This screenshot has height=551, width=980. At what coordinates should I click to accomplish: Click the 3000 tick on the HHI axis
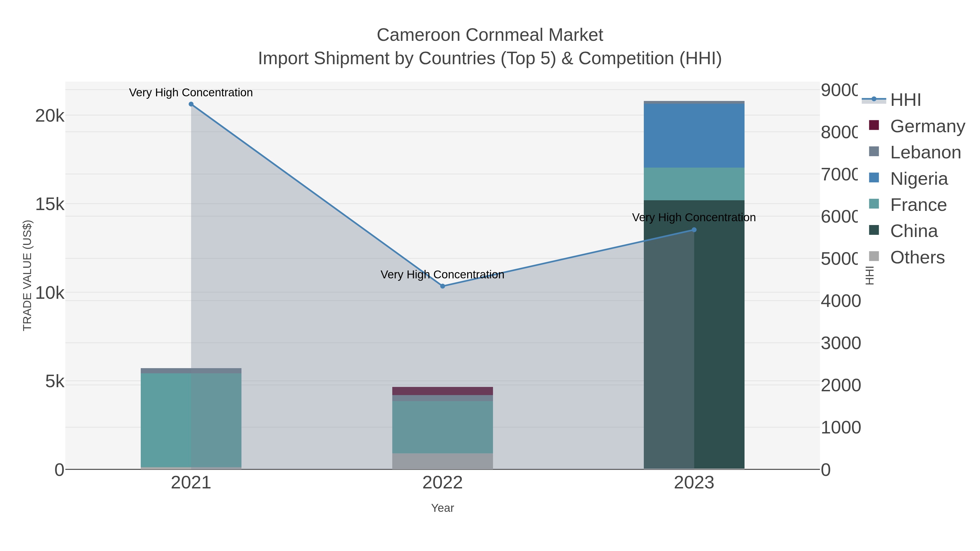841,343
